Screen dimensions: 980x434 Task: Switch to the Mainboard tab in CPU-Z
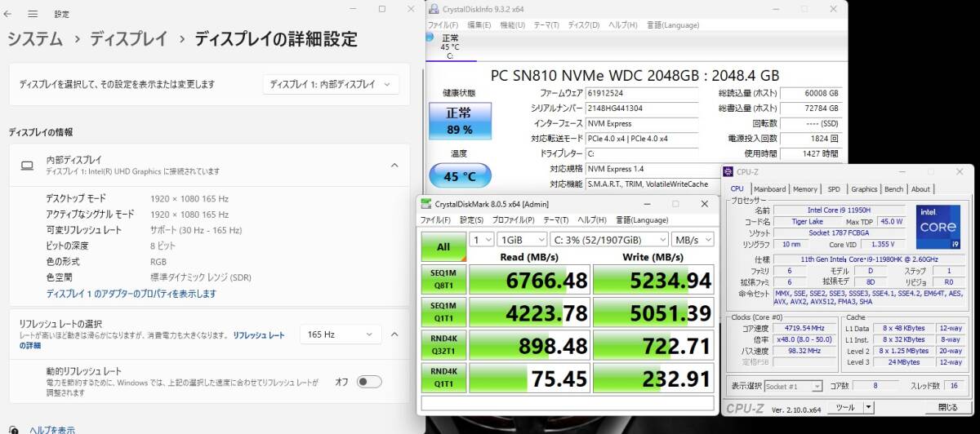(769, 189)
